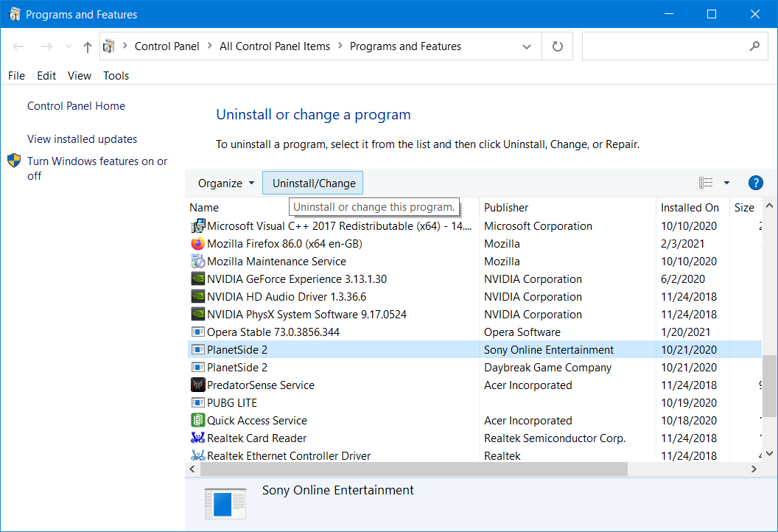Click the details pane program thumbnail
Screen dimensions: 778x532
(225, 503)
